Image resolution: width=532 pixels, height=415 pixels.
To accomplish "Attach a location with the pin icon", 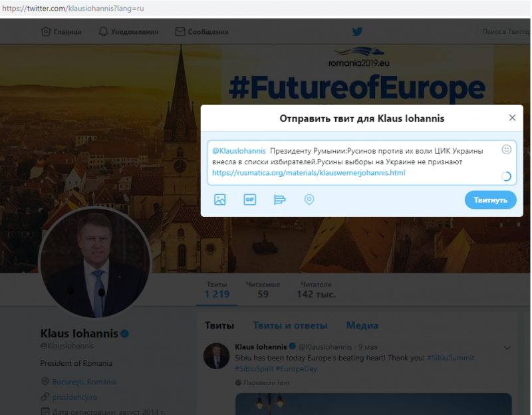I will coord(309,200).
